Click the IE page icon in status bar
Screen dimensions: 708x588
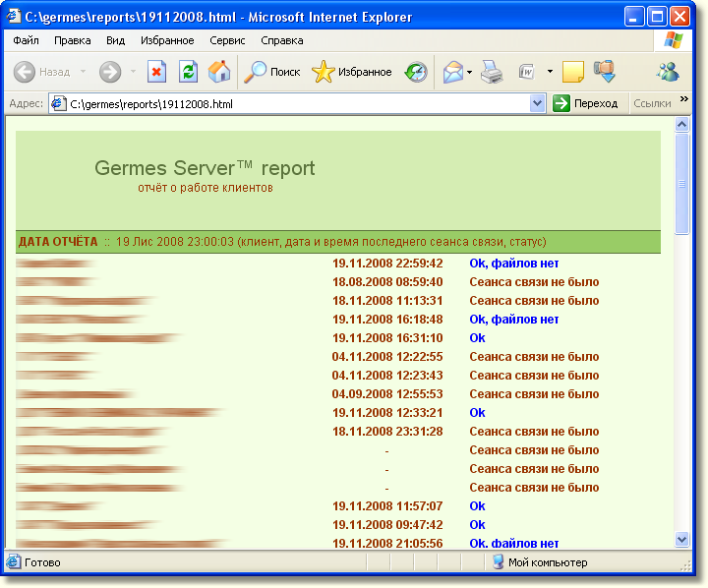[13, 561]
